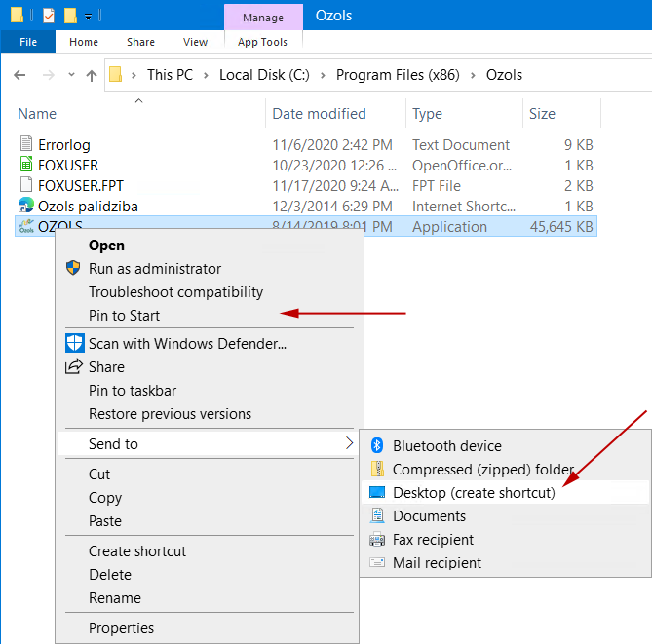Click the Bluetooth device icon

[x=377, y=445]
